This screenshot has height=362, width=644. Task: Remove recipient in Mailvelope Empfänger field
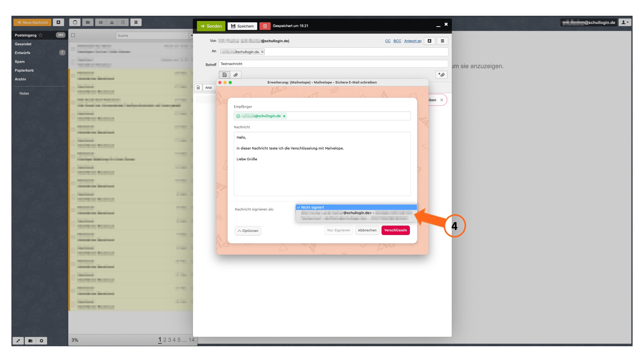click(284, 116)
